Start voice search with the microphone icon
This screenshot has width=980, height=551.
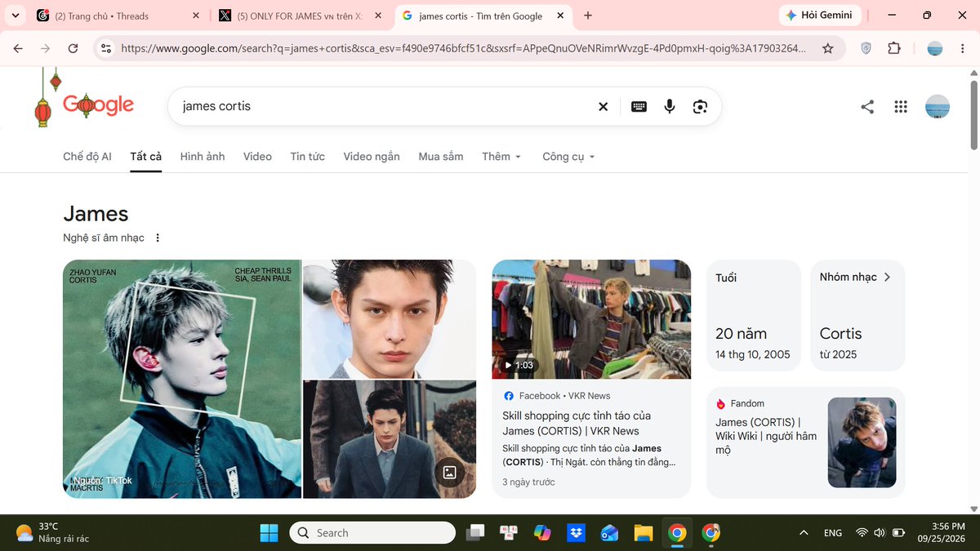(670, 106)
